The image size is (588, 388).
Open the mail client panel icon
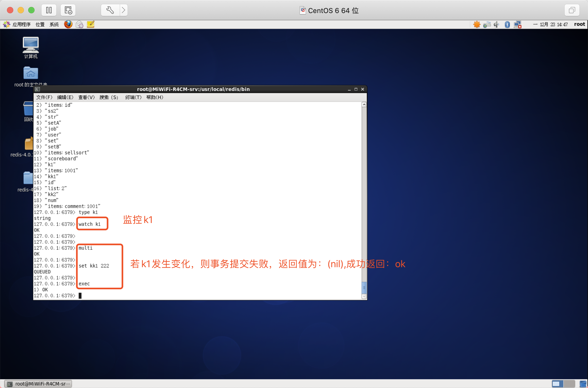79,24
